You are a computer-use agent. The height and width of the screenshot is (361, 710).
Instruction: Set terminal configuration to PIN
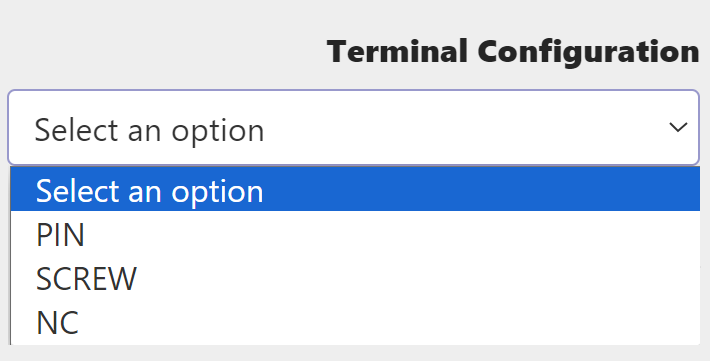[355, 234]
